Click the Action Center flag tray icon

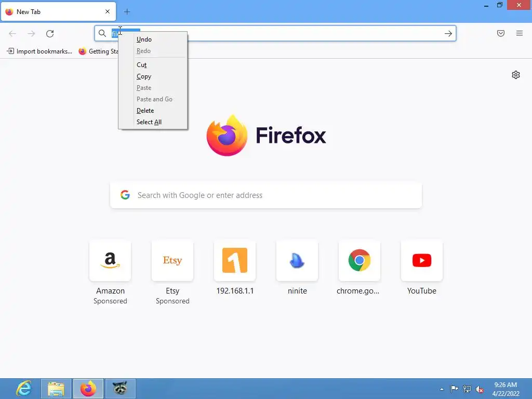click(x=454, y=389)
